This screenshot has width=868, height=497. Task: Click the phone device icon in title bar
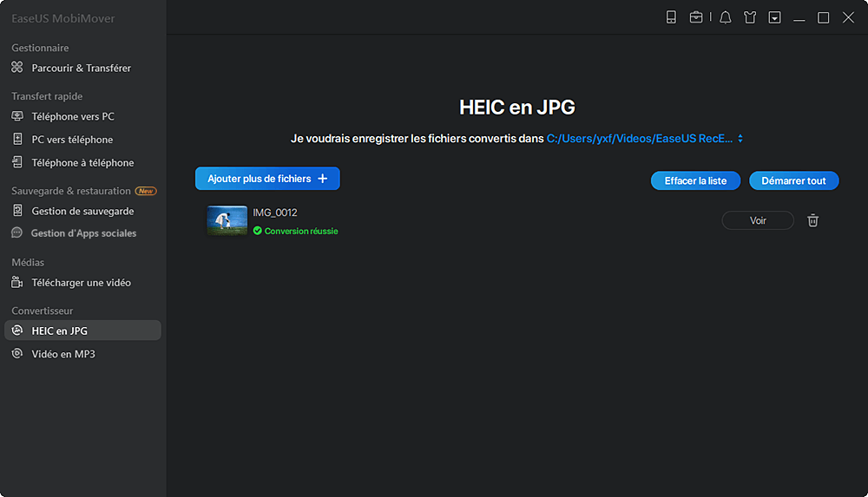tap(671, 17)
